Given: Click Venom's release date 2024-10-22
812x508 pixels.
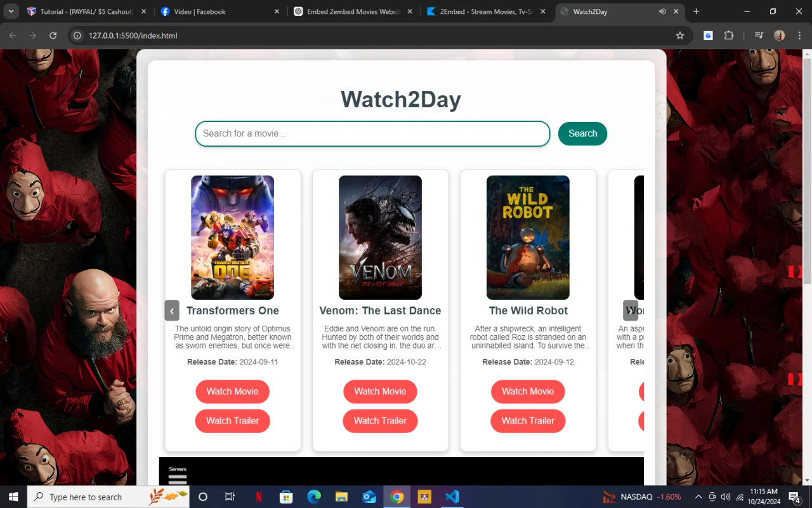Looking at the screenshot, I should [407, 362].
